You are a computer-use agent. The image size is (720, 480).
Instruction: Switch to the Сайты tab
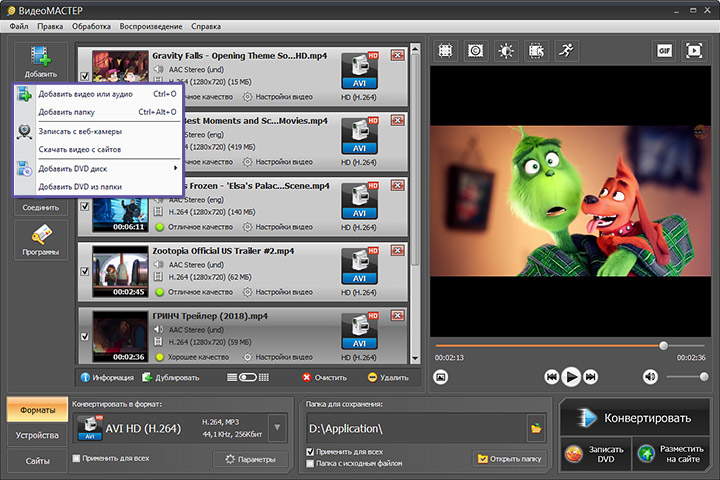point(38,461)
